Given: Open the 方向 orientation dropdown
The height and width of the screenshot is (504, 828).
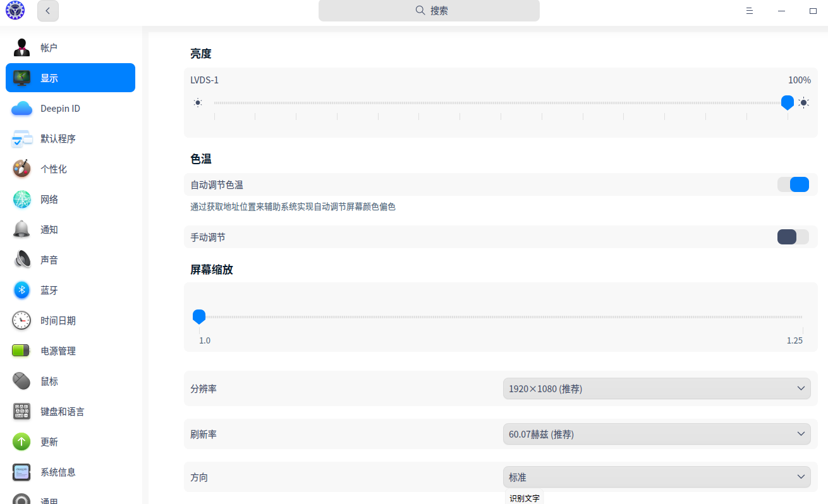Looking at the screenshot, I should point(657,477).
